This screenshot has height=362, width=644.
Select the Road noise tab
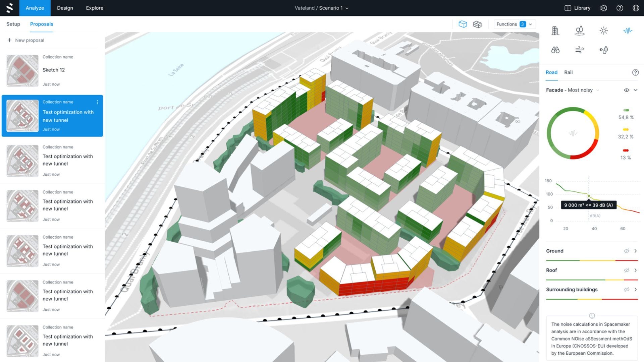551,72
